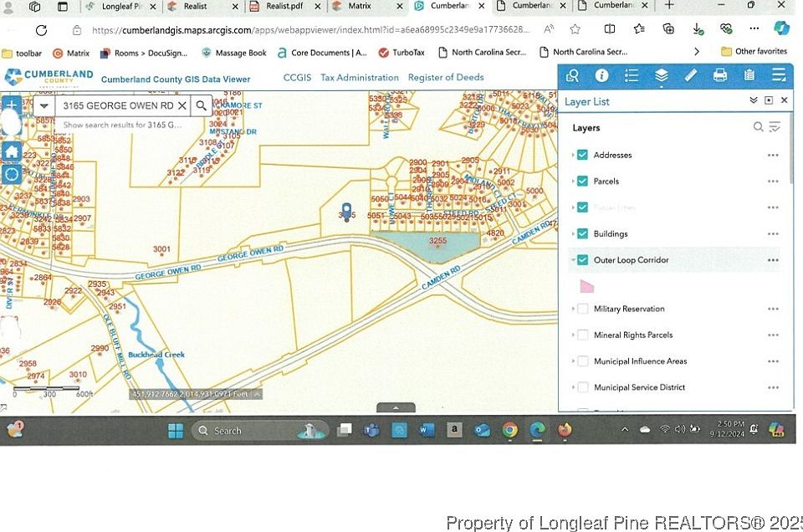This screenshot has width=803, height=532.
Task: Collapse the Outer Loop Corridor layer
Action: pos(573,260)
